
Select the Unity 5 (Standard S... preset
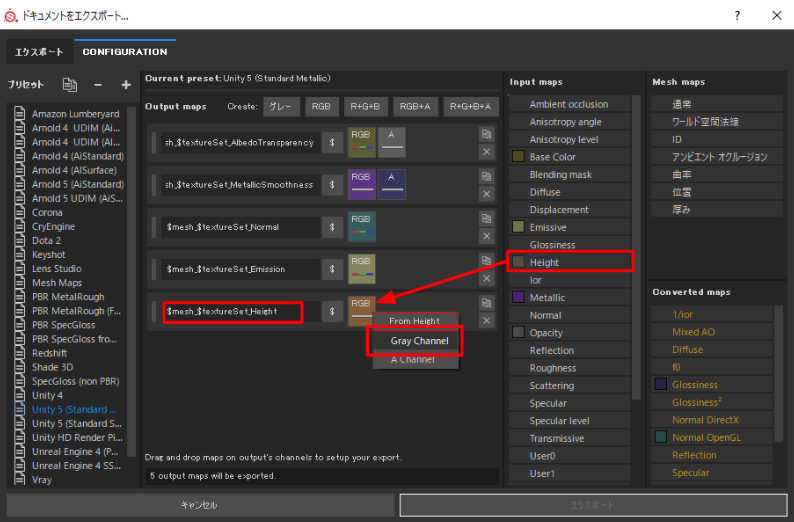click(68, 423)
